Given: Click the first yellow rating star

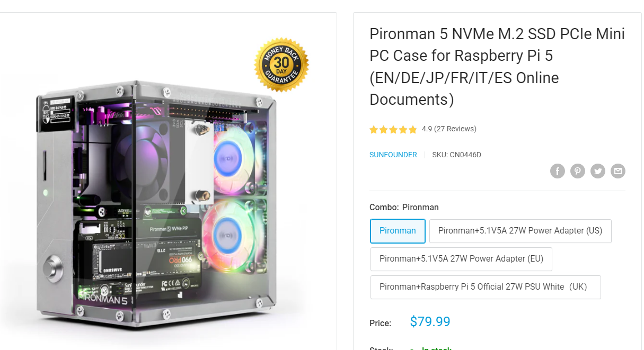Looking at the screenshot, I should 374,129.
